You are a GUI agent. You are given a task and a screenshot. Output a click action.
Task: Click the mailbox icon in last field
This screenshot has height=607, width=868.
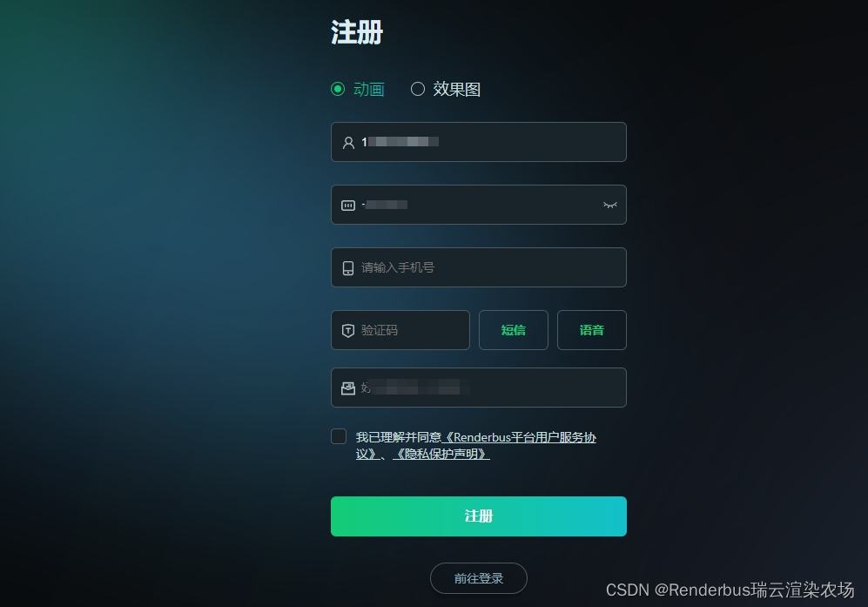[x=348, y=388]
